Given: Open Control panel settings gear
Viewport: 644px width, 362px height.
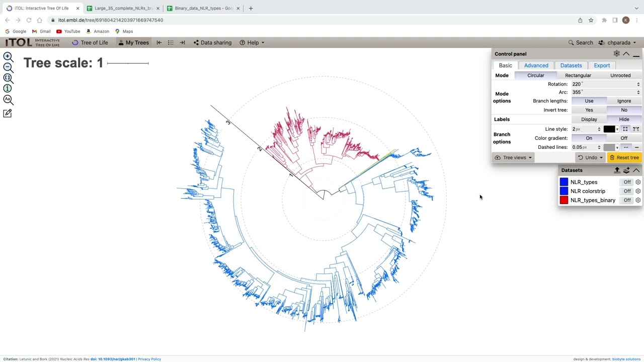Looking at the screenshot, I should (617, 54).
